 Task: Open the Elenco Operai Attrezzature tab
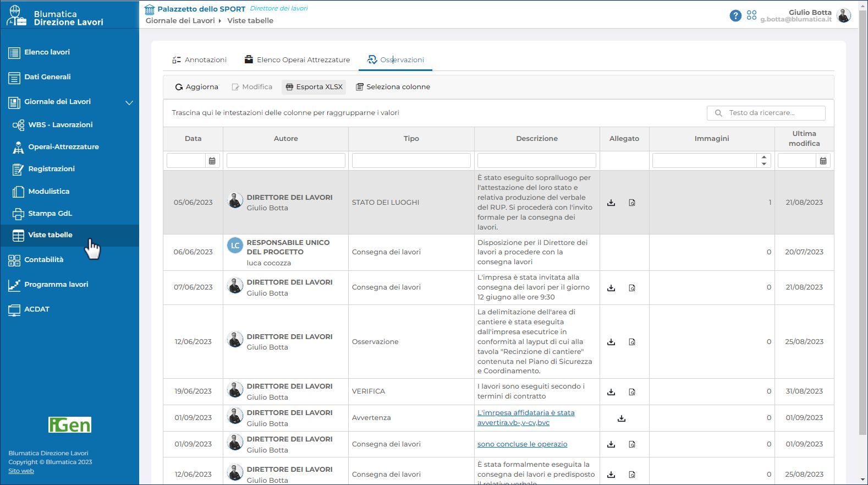(x=297, y=59)
